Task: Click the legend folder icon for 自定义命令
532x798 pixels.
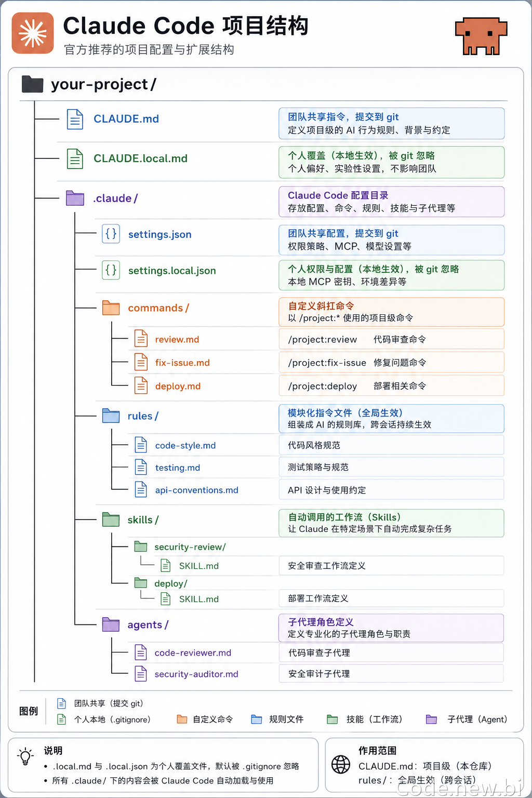Action: click(x=182, y=720)
